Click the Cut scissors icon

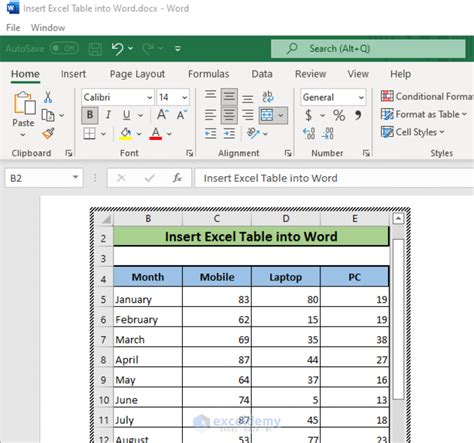48,97
